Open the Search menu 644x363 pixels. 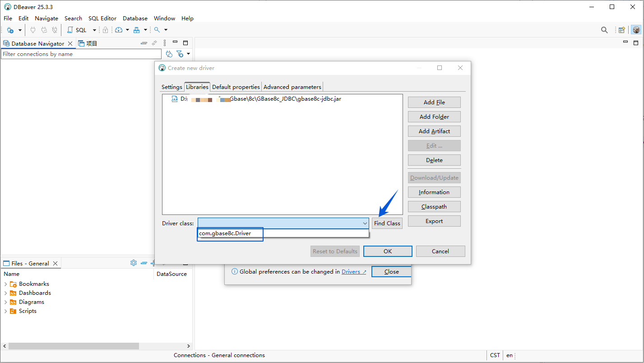pos(73,18)
